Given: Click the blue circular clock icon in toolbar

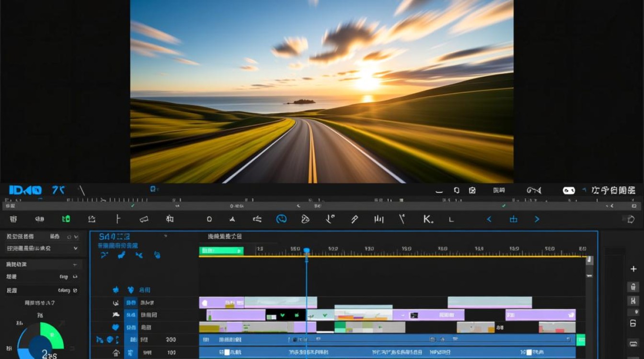Looking at the screenshot, I should point(281,219).
